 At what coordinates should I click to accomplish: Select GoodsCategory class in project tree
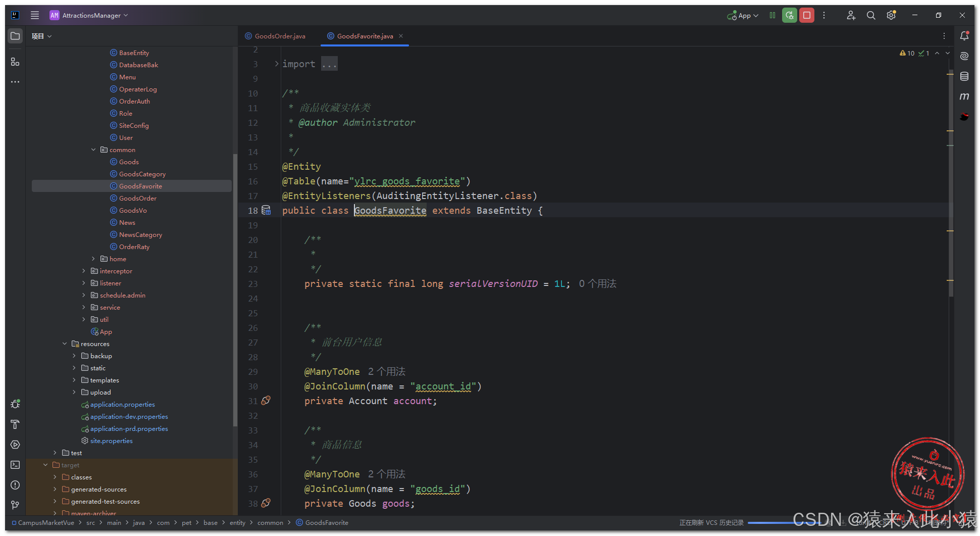142,174
